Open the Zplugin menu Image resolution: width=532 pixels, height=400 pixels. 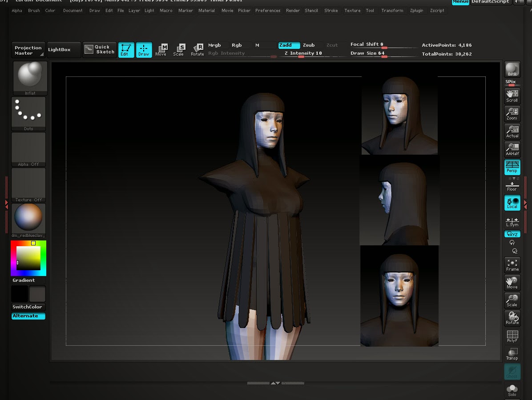tap(417, 11)
